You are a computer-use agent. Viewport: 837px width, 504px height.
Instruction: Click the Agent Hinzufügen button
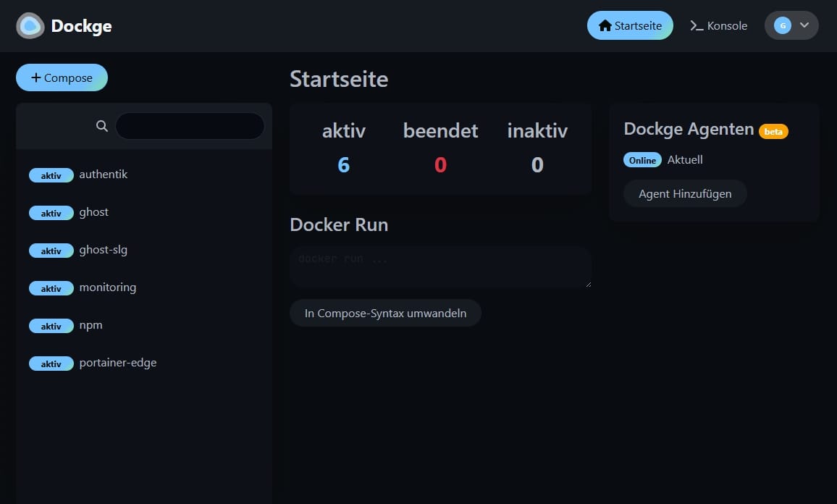[x=685, y=193]
